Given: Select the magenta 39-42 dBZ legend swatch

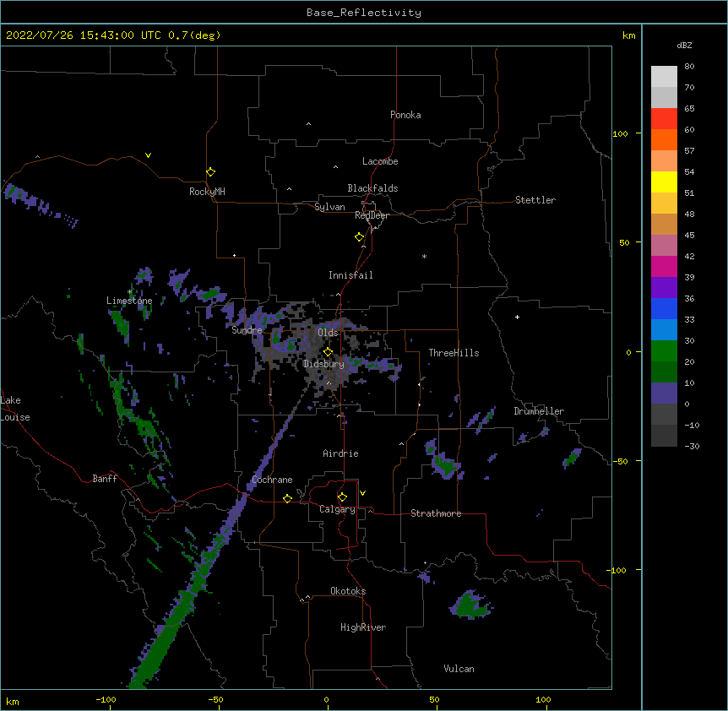Looking at the screenshot, I should pos(664,266).
